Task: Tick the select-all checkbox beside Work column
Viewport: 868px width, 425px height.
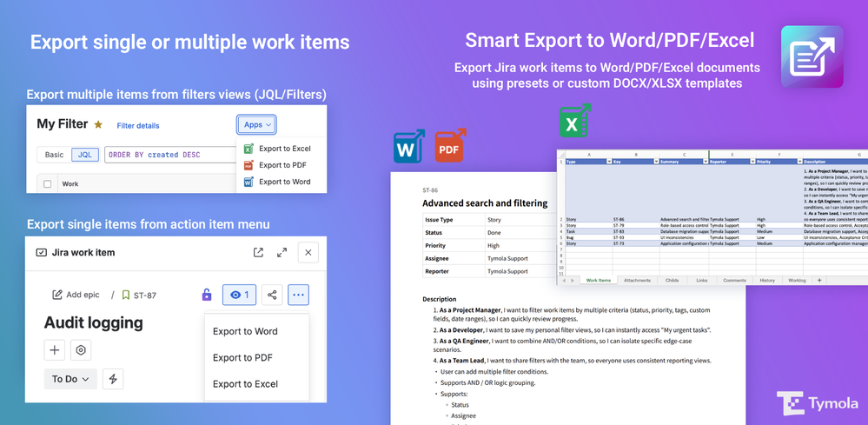Action: click(x=47, y=183)
